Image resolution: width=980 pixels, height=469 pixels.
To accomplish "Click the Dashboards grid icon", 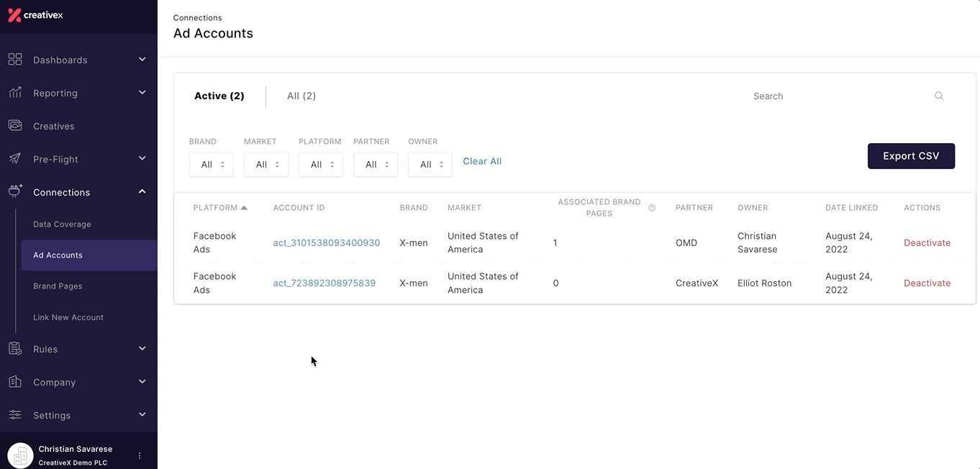I will coord(15,60).
